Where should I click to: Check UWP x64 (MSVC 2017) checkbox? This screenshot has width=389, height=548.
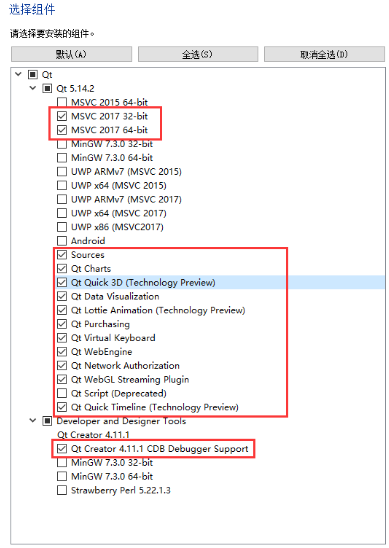62,213
